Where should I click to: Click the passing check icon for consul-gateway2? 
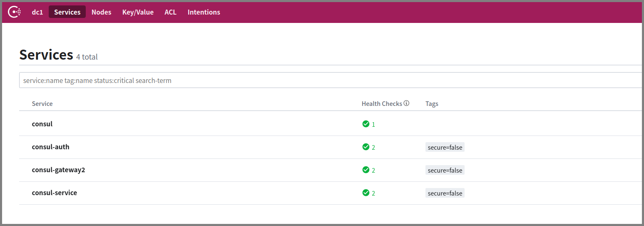pos(366,170)
